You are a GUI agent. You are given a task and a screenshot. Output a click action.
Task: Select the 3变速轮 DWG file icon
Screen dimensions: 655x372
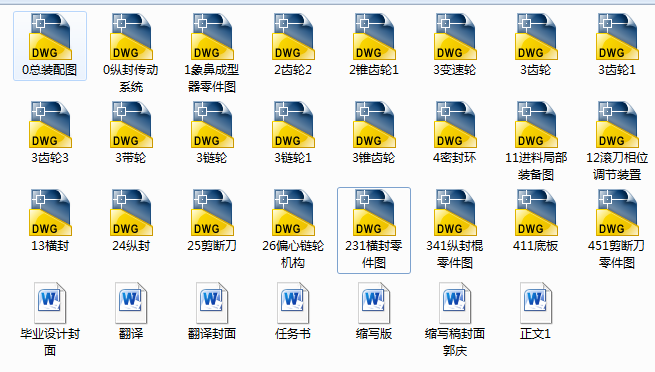455,37
